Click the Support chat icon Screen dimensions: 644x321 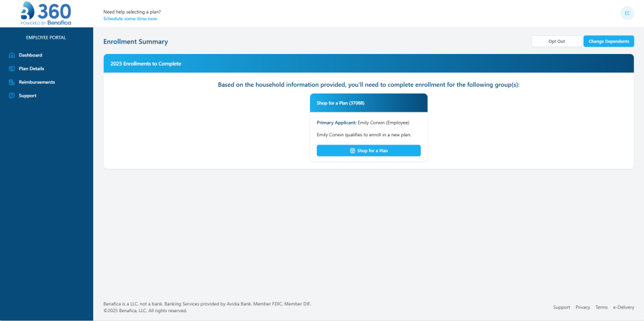11,95
